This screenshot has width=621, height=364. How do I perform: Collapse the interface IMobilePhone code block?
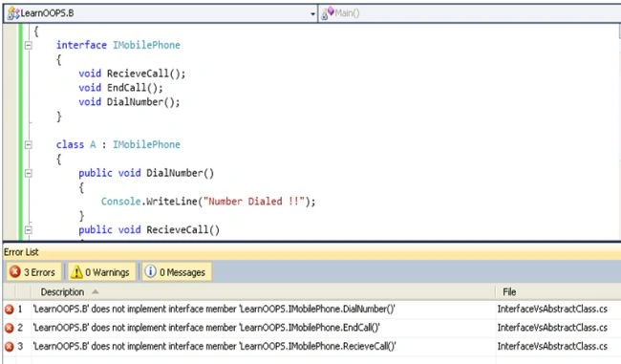[28, 46]
